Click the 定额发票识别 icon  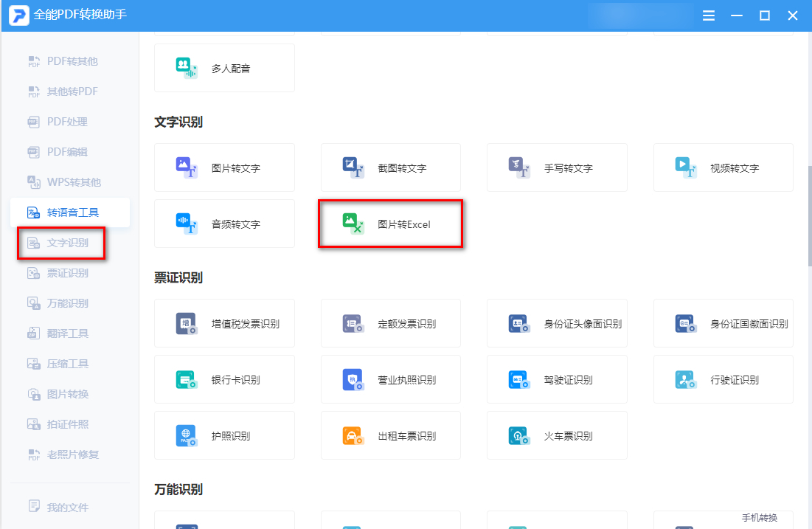click(353, 323)
